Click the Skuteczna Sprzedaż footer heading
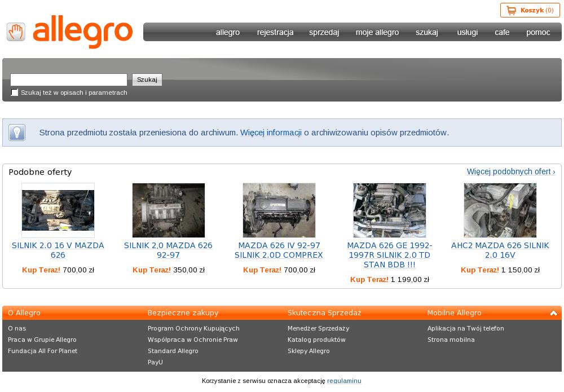This screenshot has width=564, height=392. tap(324, 313)
